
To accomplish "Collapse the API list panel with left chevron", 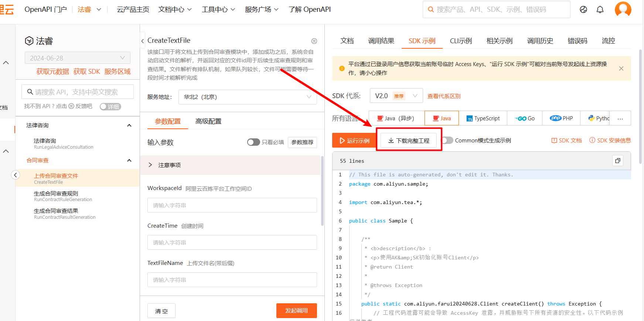I will [x=143, y=41].
